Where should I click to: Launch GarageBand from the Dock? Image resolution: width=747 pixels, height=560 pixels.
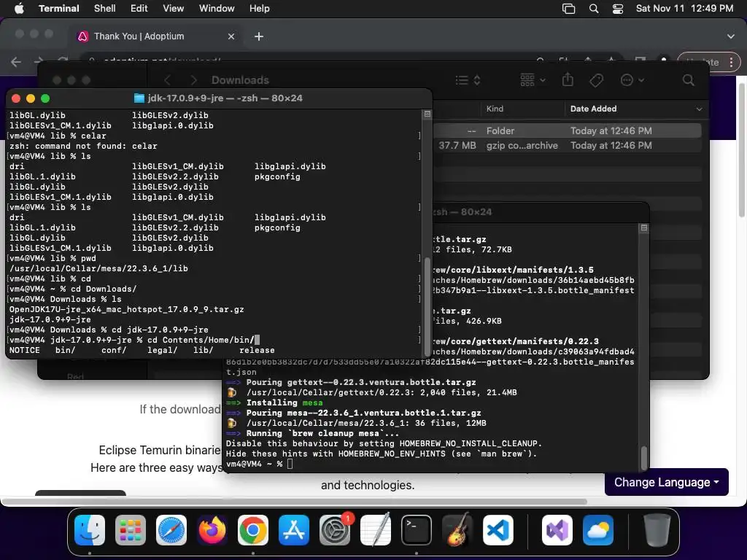click(x=457, y=530)
